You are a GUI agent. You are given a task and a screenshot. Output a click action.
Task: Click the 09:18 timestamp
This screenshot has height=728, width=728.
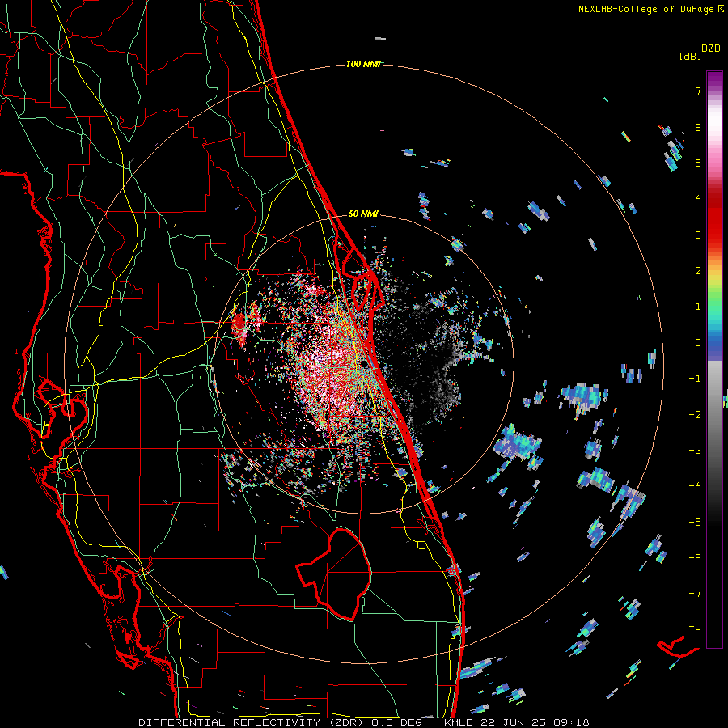pos(570,722)
